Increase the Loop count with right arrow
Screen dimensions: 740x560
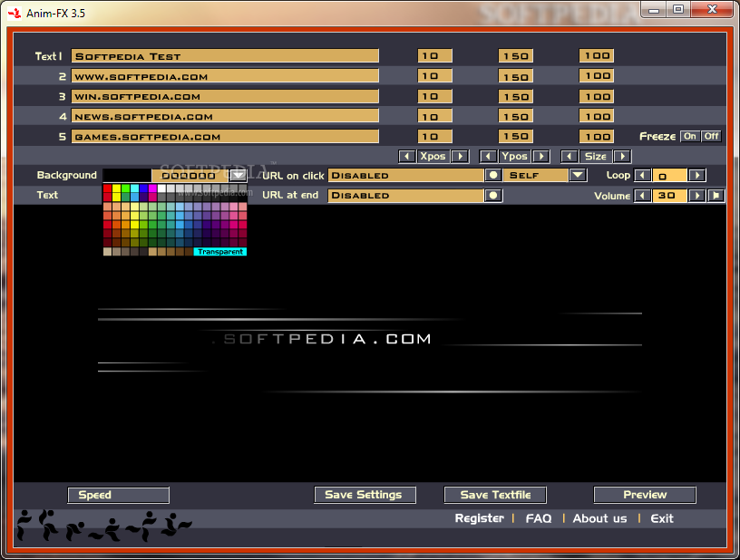[x=697, y=176]
